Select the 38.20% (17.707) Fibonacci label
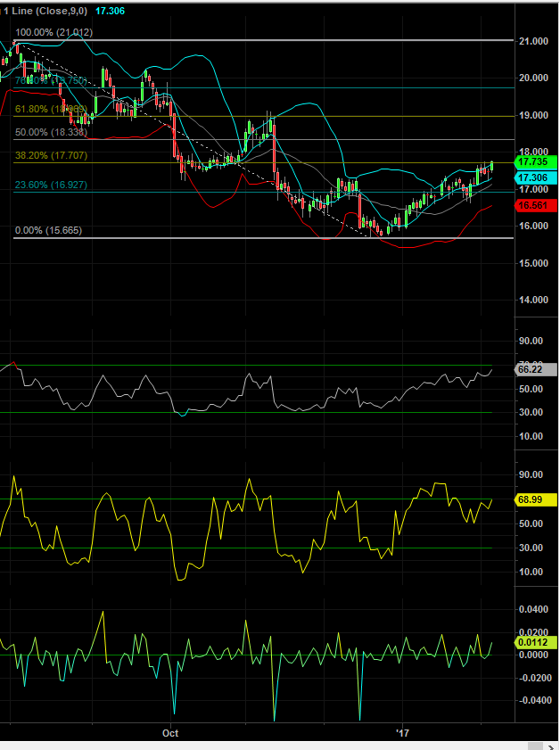560x750 pixels. pos(53,154)
